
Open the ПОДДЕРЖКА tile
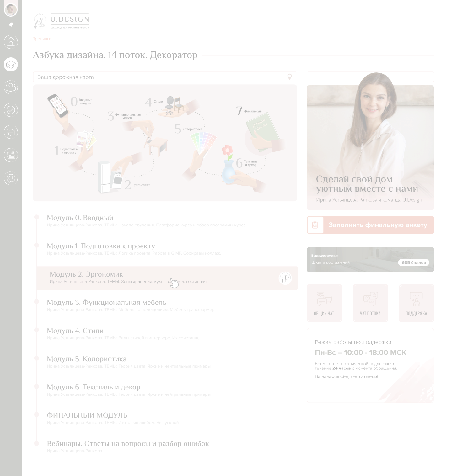click(x=416, y=303)
